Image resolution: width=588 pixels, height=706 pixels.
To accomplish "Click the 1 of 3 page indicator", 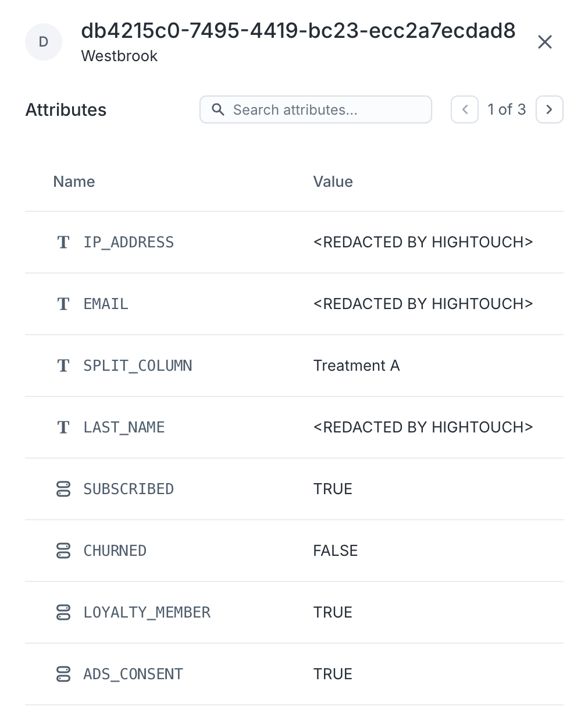I will [507, 109].
